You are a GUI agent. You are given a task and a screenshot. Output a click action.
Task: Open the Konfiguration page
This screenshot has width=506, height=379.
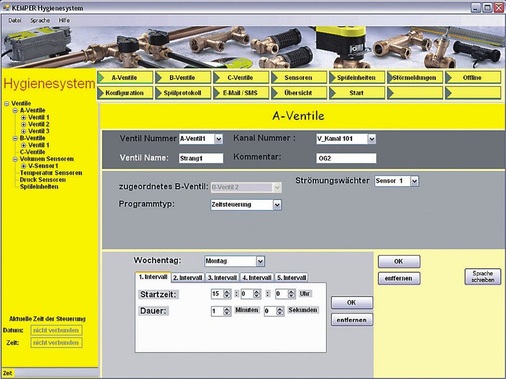pyautogui.click(x=125, y=93)
